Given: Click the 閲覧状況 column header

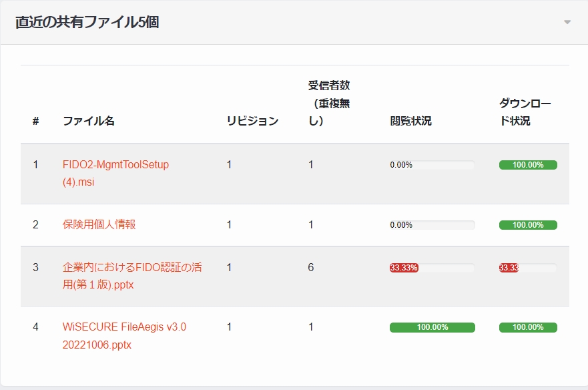Looking at the screenshot, I should 410,121.
